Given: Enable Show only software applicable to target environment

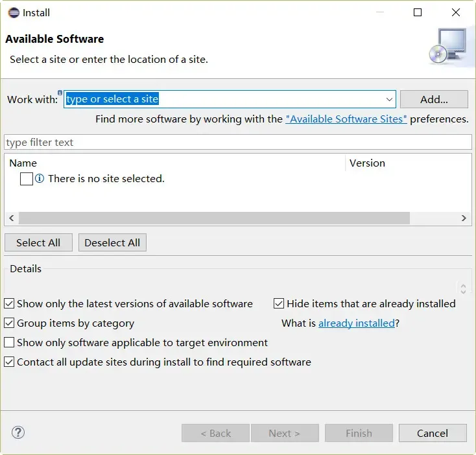Looking at the screenshot, I should [9, 342].
